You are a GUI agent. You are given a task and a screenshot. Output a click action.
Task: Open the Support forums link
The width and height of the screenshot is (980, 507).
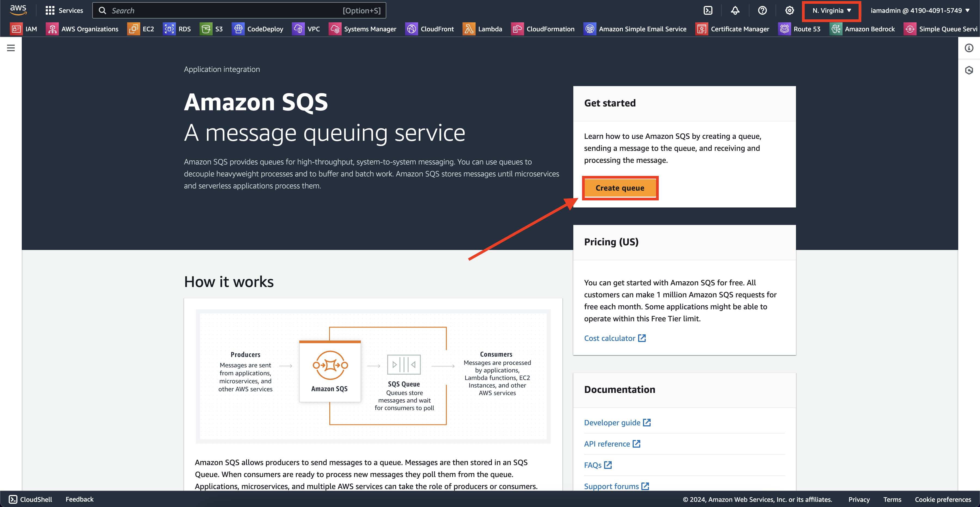pos(616,487)
